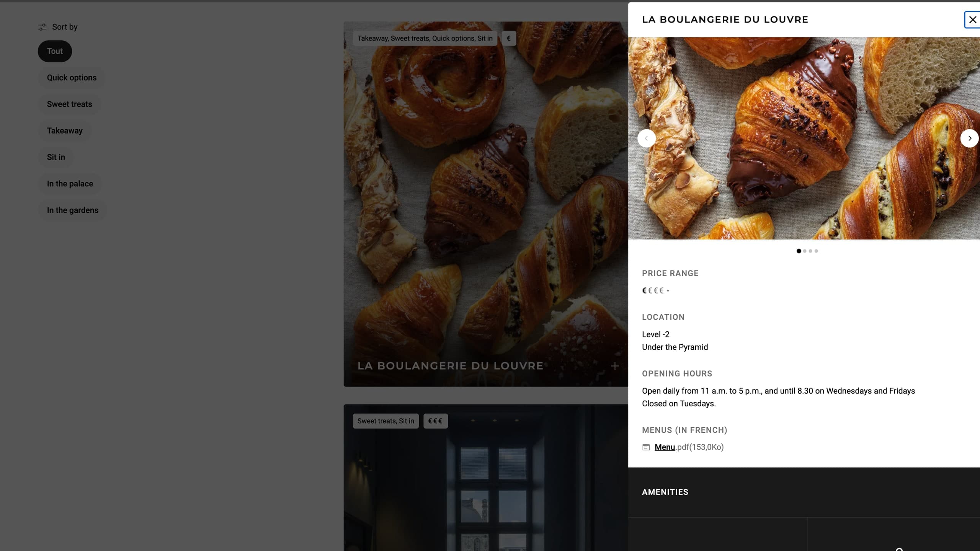This screenshot has height=551, width=980.
Task: Jump to the third carousel dot
Action: 810,251
